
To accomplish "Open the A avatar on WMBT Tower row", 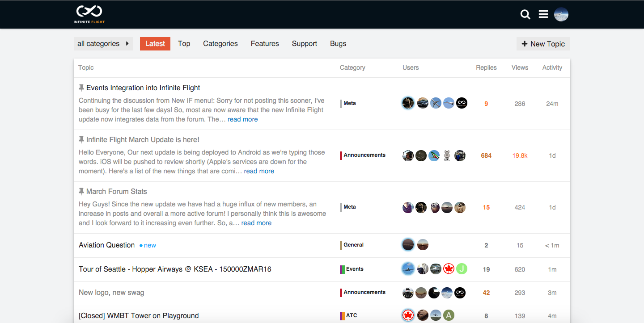I will tap(449, 315).
